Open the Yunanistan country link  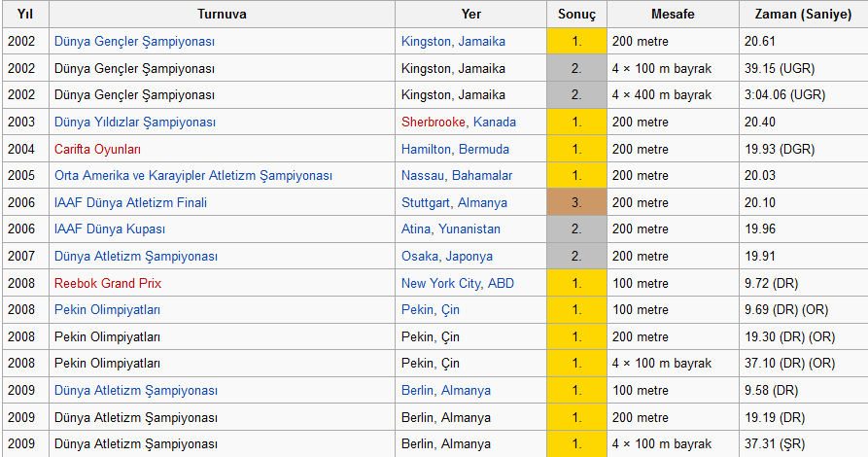469,229
